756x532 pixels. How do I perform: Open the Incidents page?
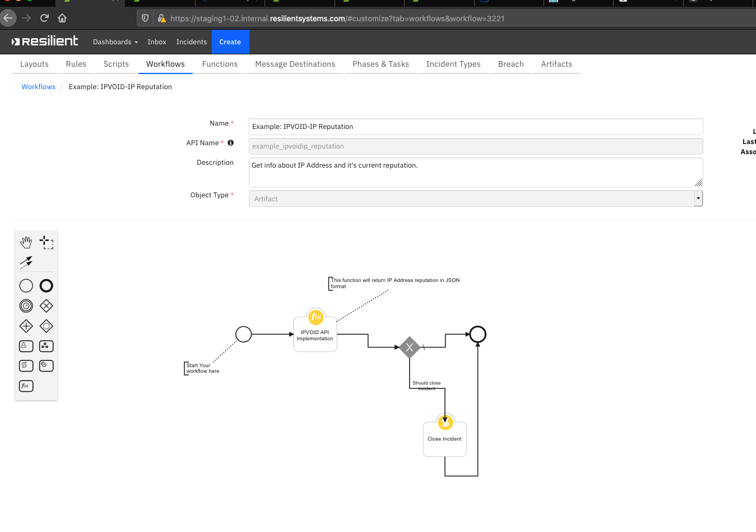click(192, 42)
